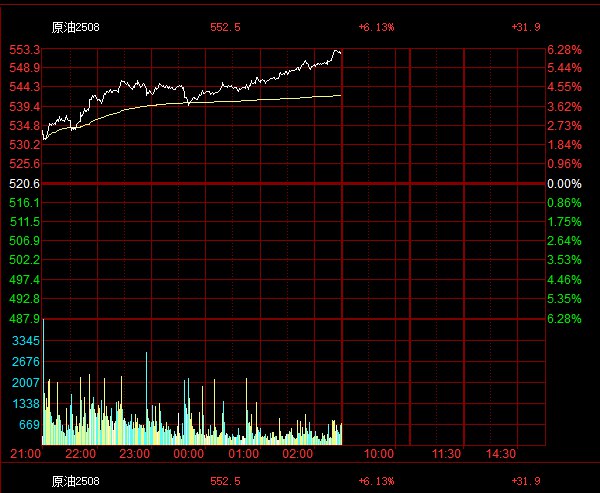Click the red 6.28% label at top right
Screen dimensions: 600x493
(564, 50)
